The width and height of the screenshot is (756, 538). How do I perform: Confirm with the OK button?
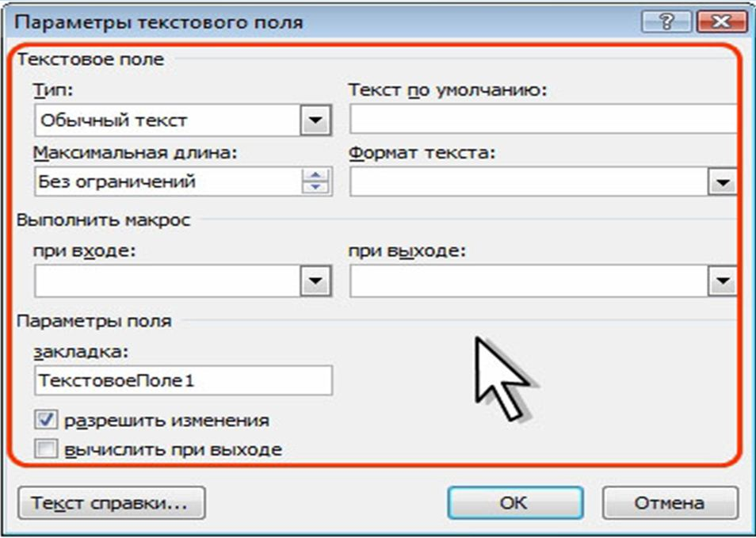pos(515,503)
